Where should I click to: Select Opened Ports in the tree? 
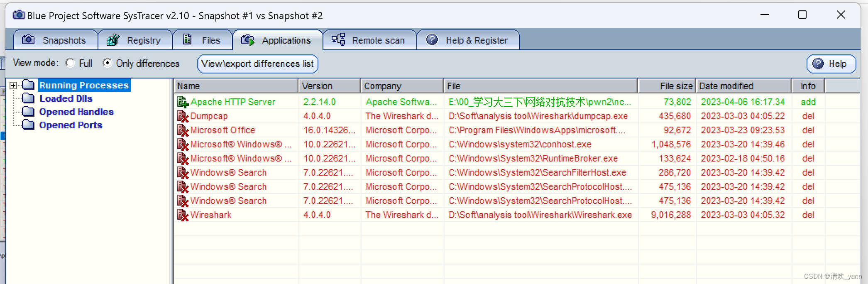coord(71,125)
